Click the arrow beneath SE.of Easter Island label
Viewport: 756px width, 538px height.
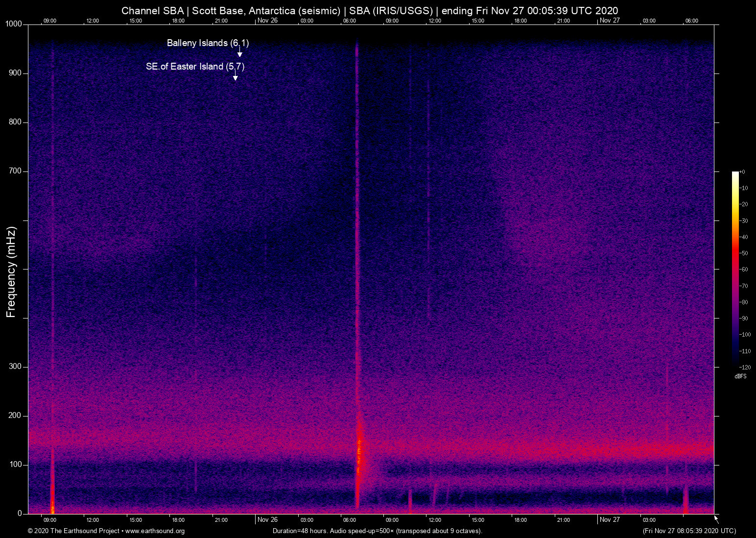235,76
